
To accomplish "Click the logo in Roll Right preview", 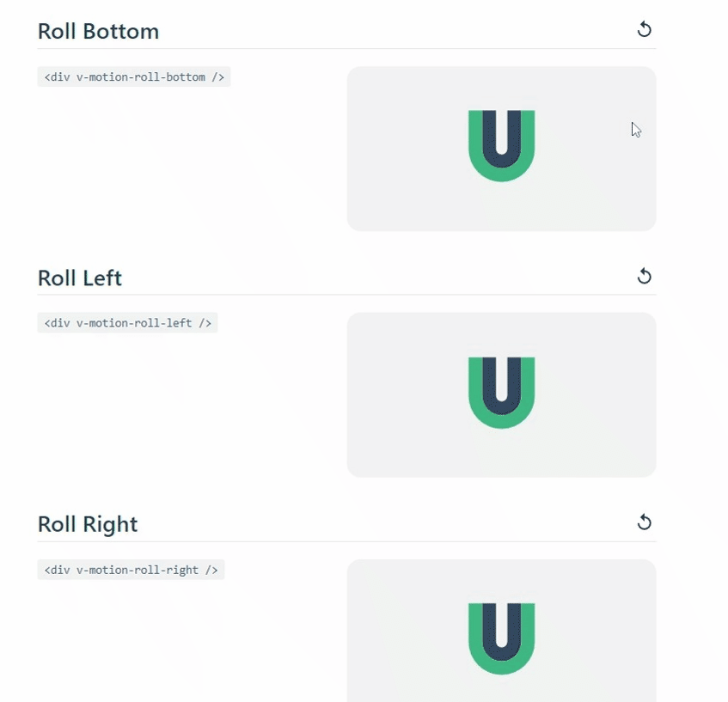I will point(501,638).
